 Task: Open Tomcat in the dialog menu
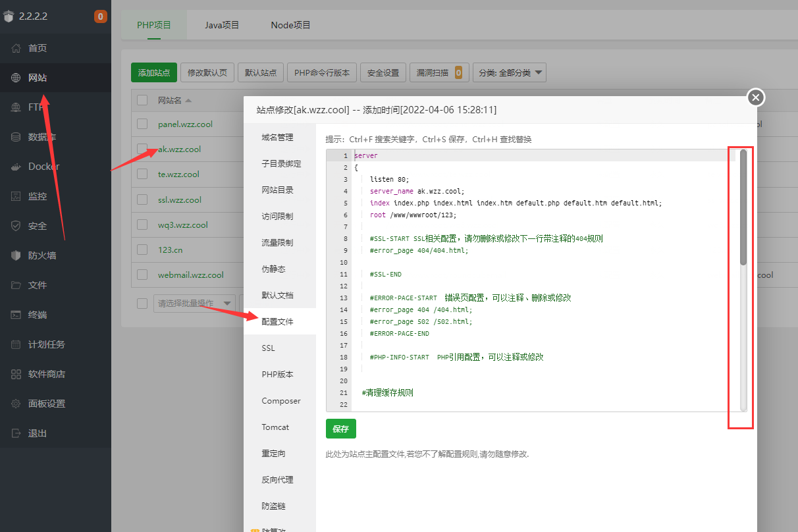pyautogui.click(x=280, y=427)
